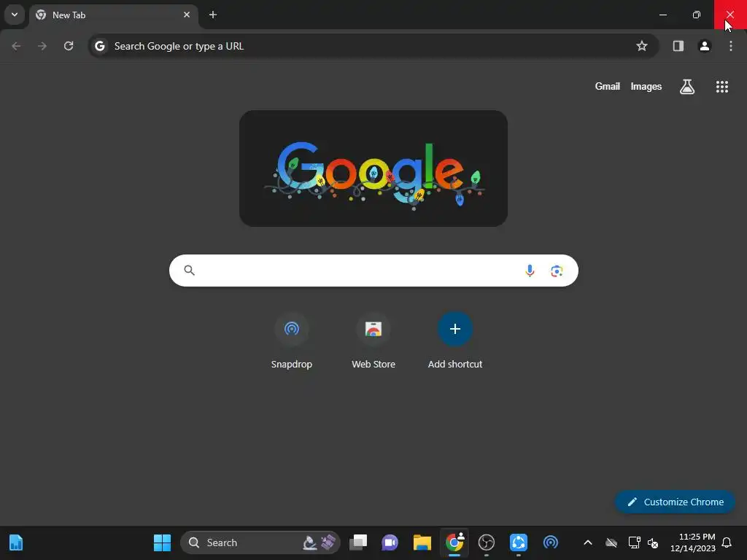Click inside the Google search box

pos(373,271)
